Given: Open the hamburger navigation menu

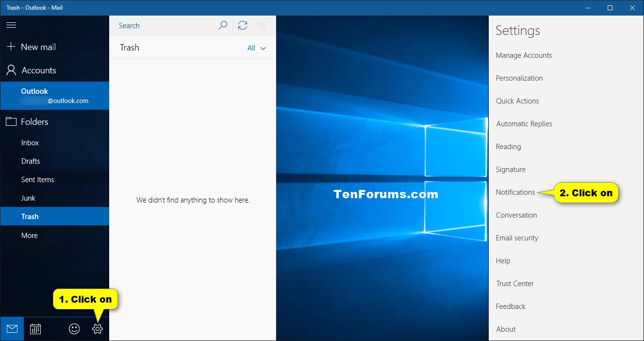Looking at the screenshot, I should (11, 25).
